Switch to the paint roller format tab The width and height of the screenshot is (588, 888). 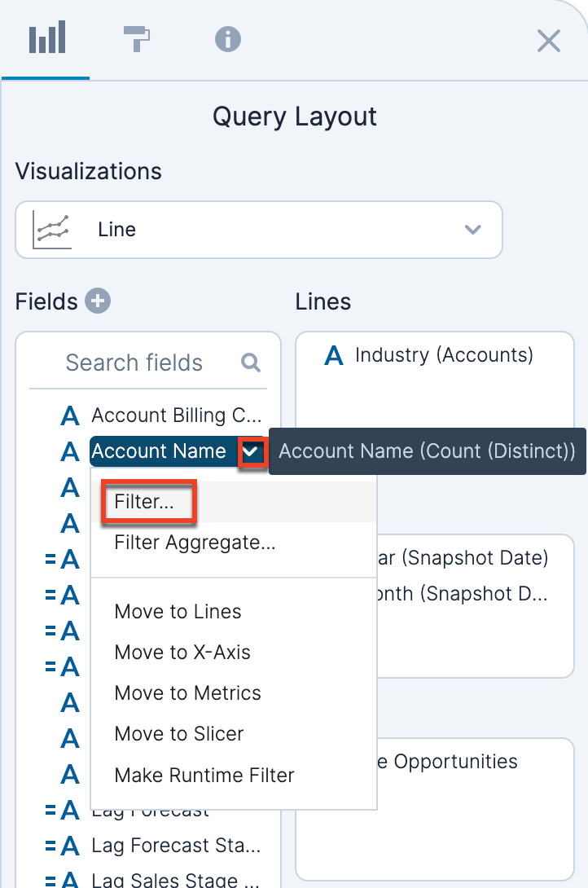coord(137,39)
